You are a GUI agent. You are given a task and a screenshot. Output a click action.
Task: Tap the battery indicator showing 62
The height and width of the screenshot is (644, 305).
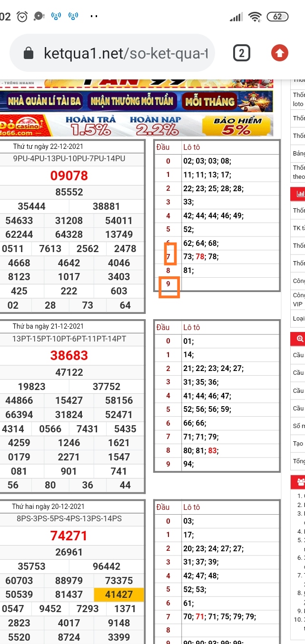point(277,17)
